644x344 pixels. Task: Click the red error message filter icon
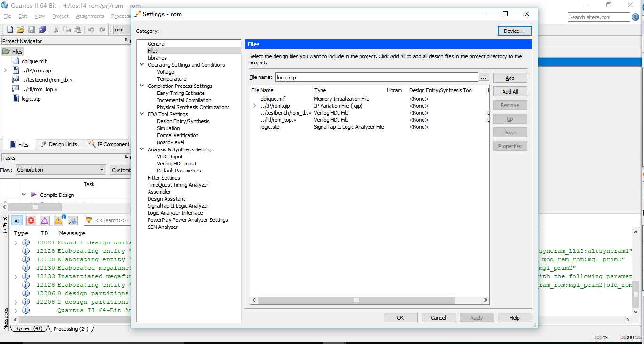pos(31,220)
